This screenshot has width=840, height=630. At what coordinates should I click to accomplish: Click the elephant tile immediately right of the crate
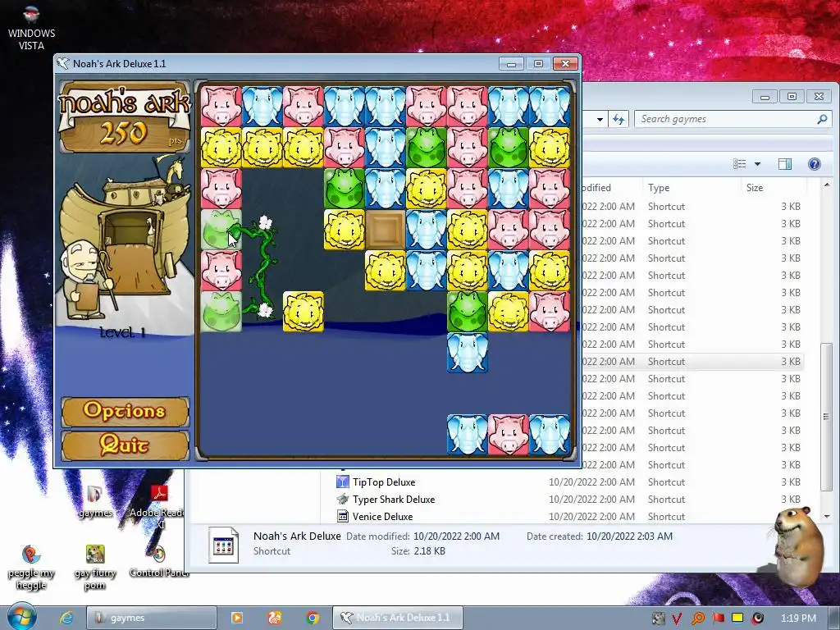(x=426, y=230)
